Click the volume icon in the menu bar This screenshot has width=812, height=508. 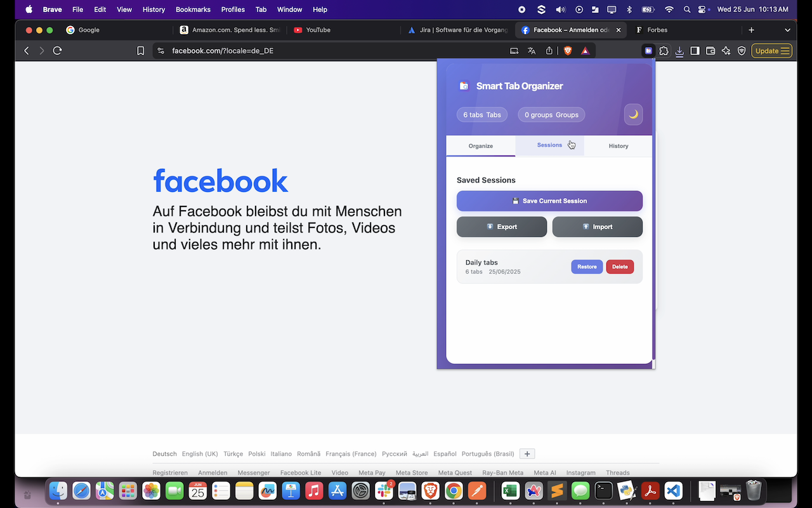coord(560,10)
